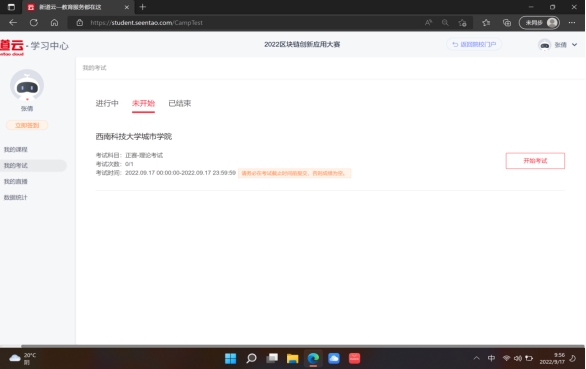The width and height of the screenshot is (586, 369).
Task: Open the favorites list
Action: click(x=486, y=22)
